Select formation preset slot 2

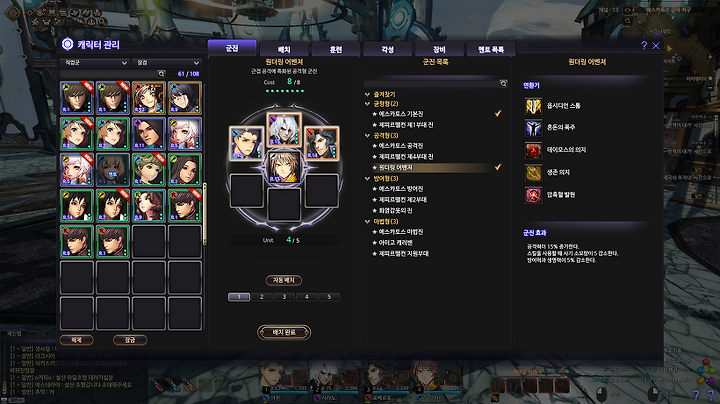click(262, 297)
